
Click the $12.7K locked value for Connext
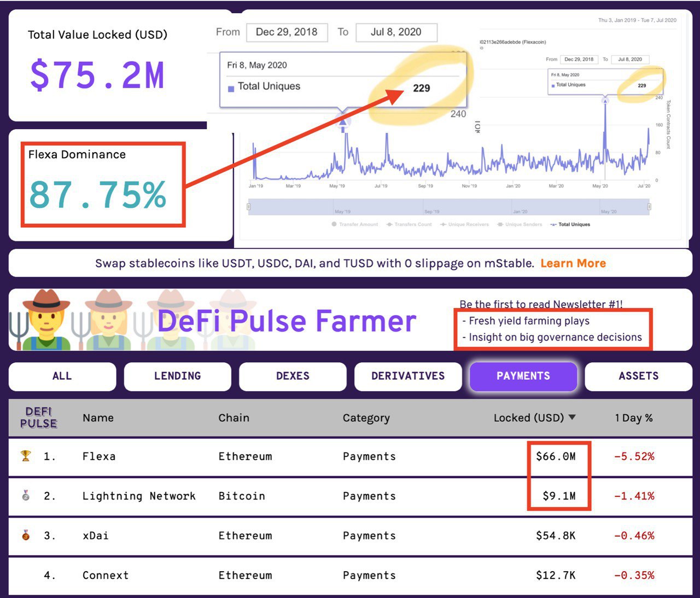tap(556, 576)
